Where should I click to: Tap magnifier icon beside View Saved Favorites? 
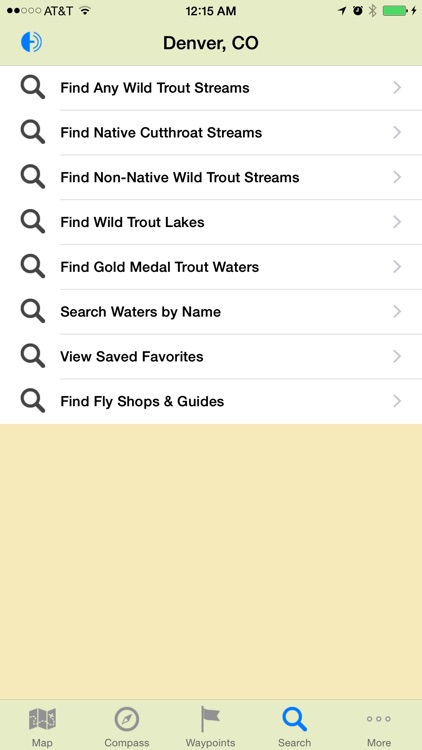pyautogui.click(x=33, y=357)
